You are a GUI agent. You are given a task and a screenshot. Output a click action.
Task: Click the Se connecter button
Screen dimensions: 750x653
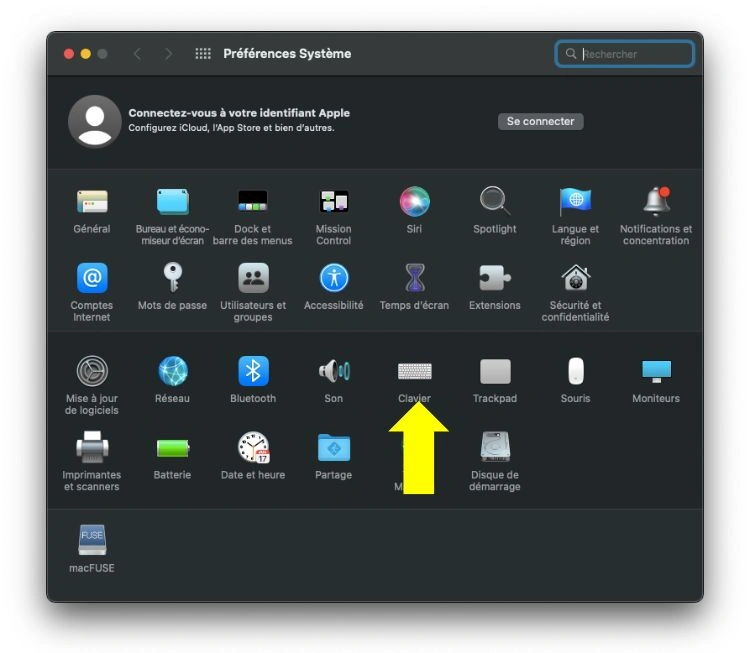point(540,121)
